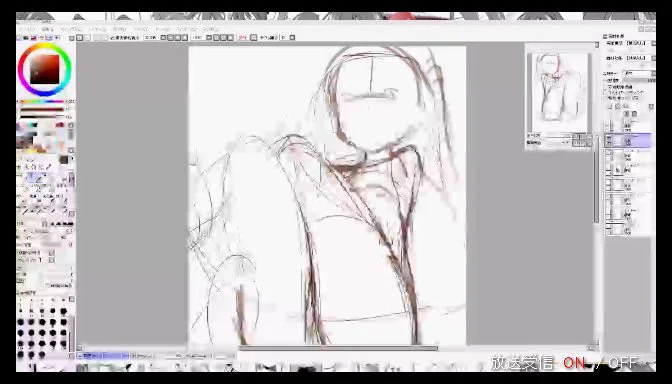Click the layer opacity slider
The height and width of the screenshot is (384, 672).
(x=639, y=81)
